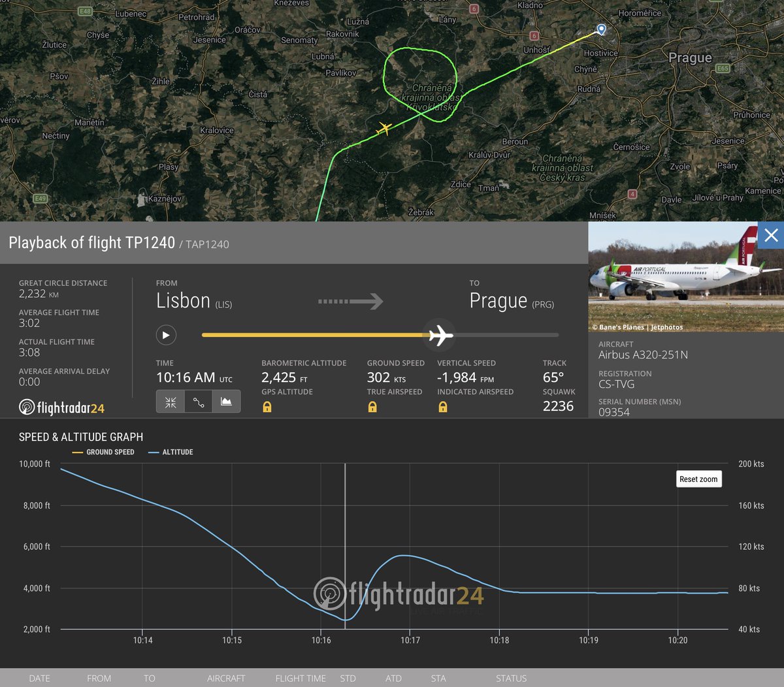Image resolution: width=784 pixels, height=687 pixels.
Task: Click the Rakovník town label on map
Action: [342, 34]
